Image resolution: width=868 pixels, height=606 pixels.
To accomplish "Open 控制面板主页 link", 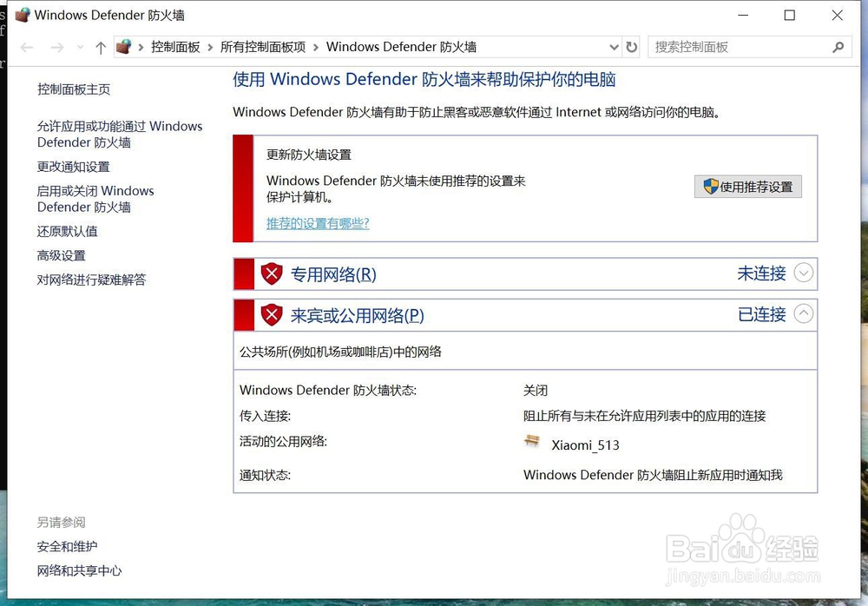I will coord(74,89).
